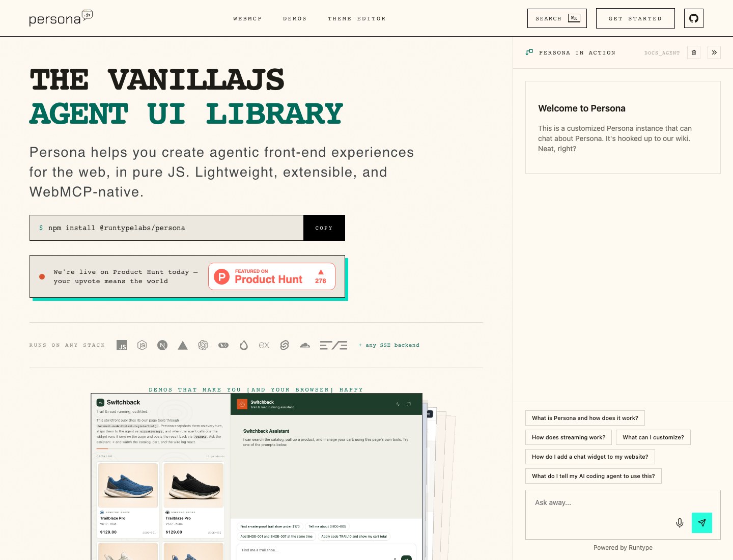The height and width of the screenshot is (560, 733).
Task: Collapse the Persona in Action chat panel
Action: 714,52
